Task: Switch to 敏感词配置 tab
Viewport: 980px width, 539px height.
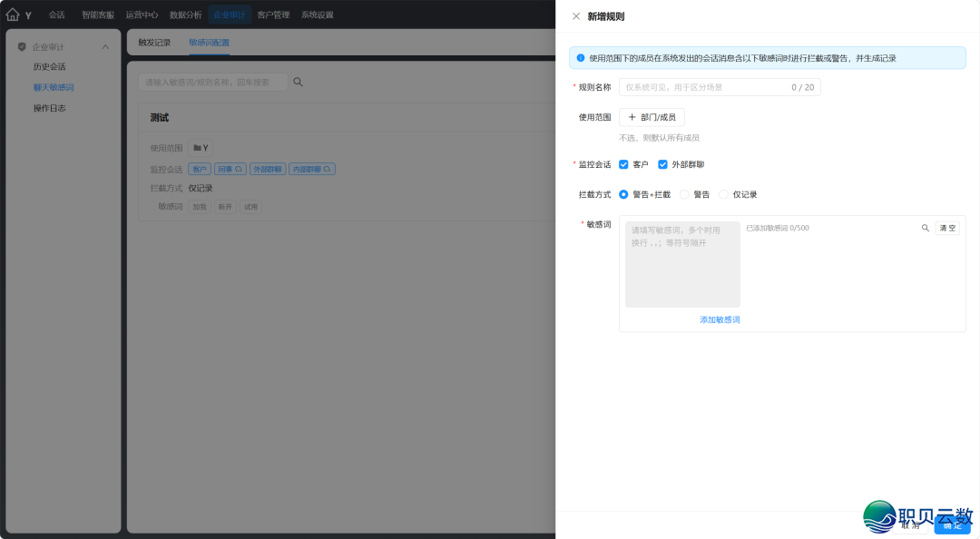Action: coord(210,43)
